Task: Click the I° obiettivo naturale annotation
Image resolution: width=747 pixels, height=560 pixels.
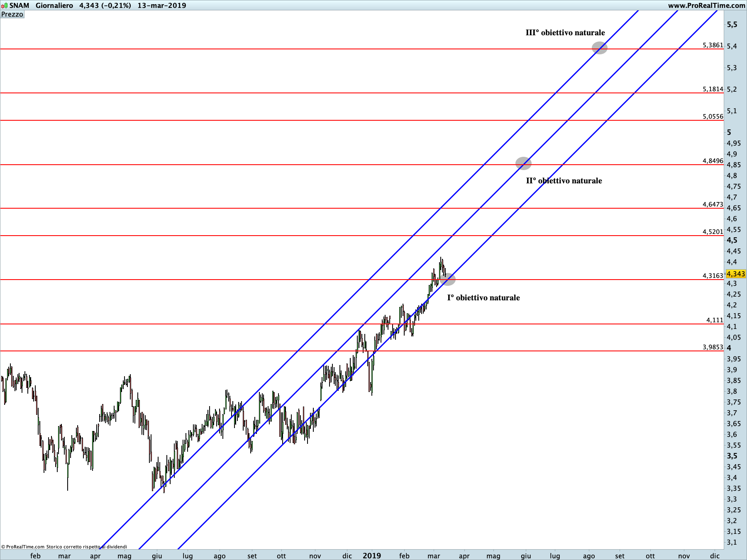Action: (483, 297)
